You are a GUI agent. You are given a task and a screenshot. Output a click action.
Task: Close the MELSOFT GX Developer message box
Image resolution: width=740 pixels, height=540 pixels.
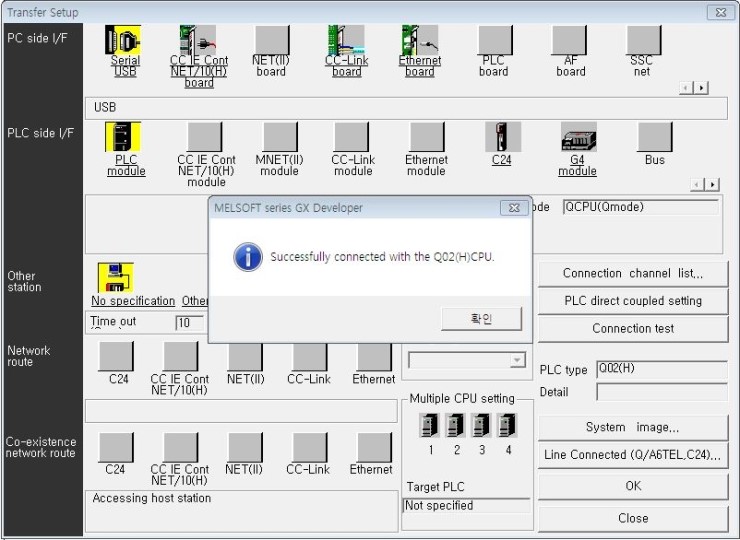point(514,208)
